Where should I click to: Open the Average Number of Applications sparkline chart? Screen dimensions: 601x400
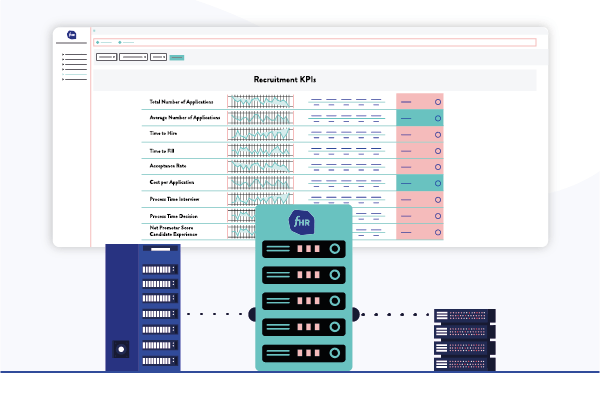[260, 118]
